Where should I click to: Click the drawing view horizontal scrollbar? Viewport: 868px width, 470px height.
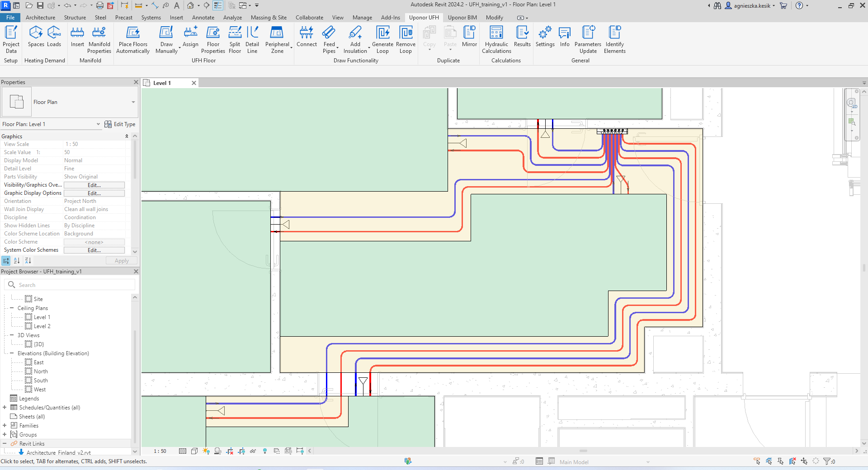pyautogui.click(x=583, y=451)
